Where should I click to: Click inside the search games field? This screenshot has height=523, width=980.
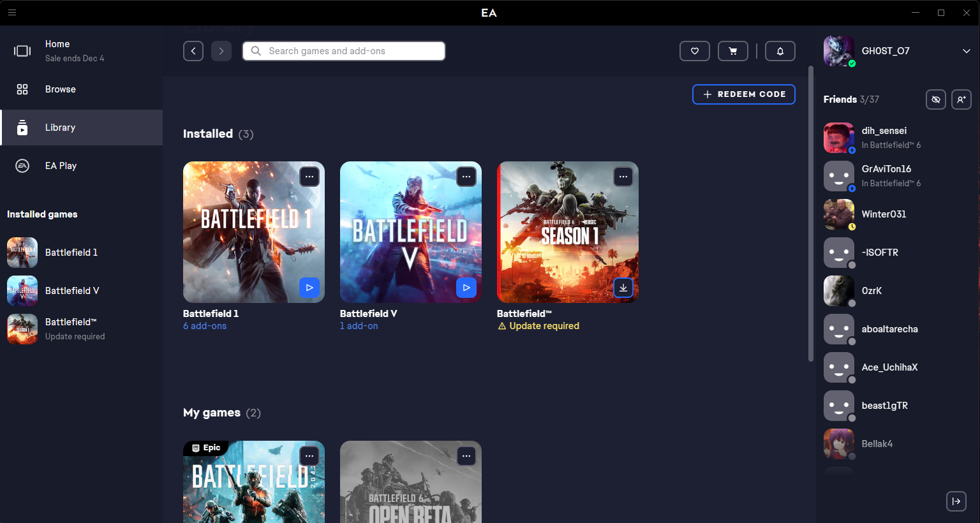point(344,51)
